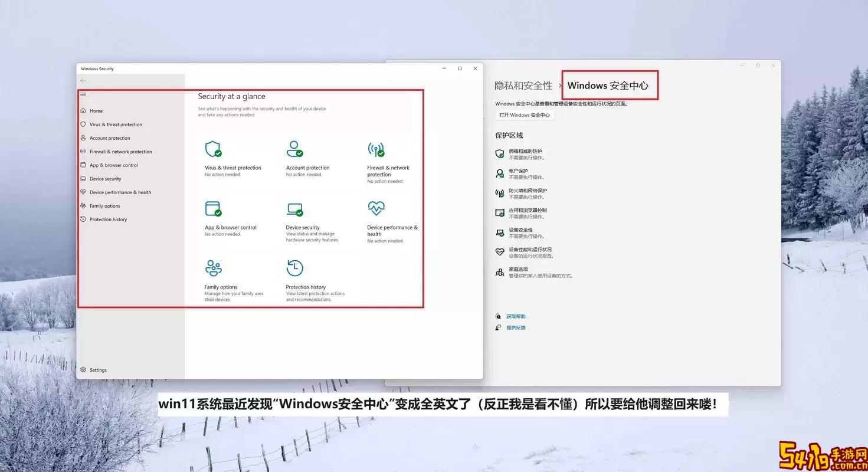The image size is (868, 472).
Task: Toggle the hamburger navigation menu
Action: point(83,94)
